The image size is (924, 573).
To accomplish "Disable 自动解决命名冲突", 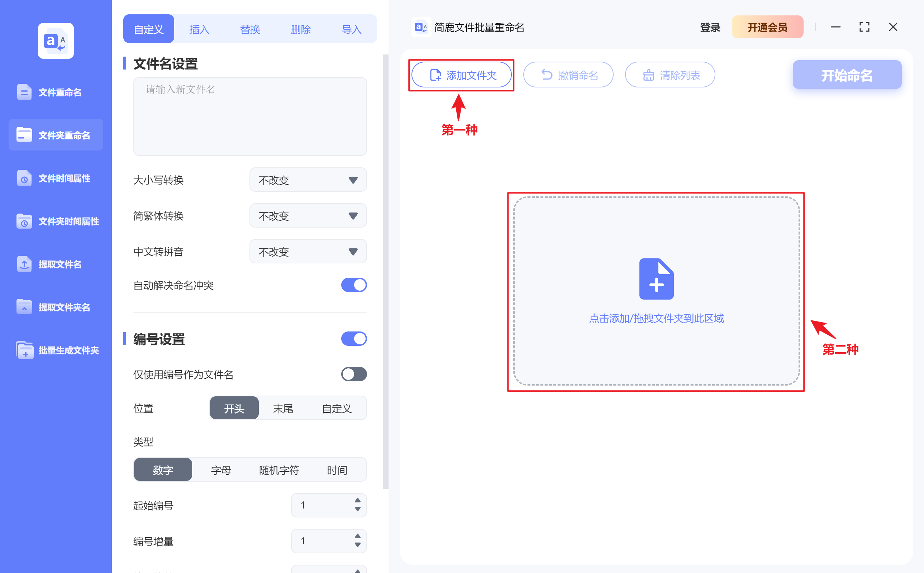I will (354, 285).
